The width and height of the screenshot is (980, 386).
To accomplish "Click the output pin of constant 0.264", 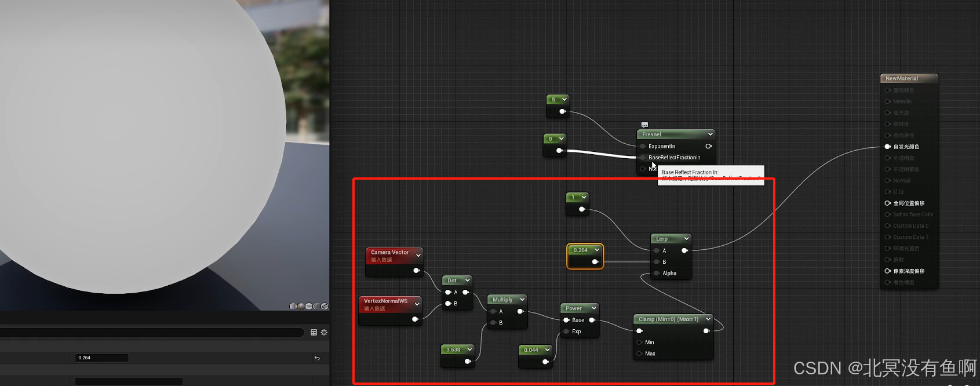I will coord(595,262).
